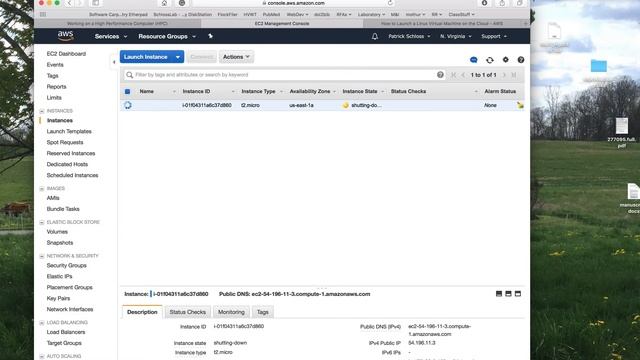This screenshot has height=360, width=640.
Task: Click the Connect button
Action: coord(202,57)
